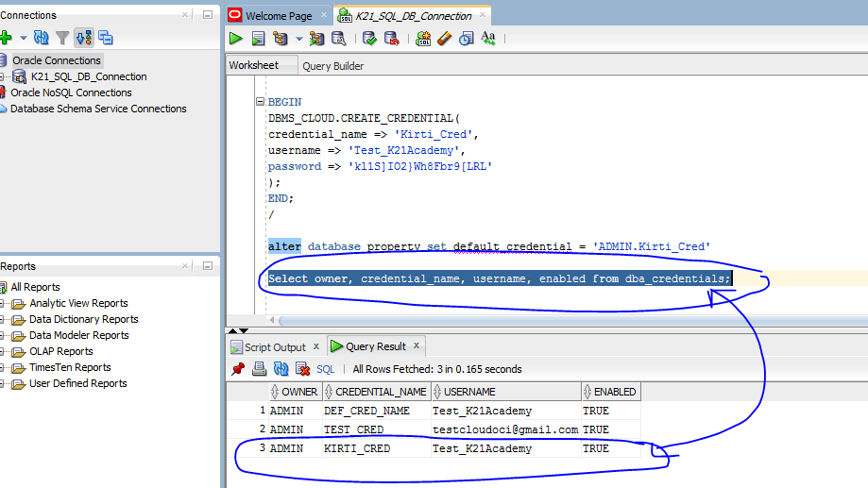868x488 pixels.
Task: Select the KIRTI_CRED cell in row 3
Action: point(377,448)
